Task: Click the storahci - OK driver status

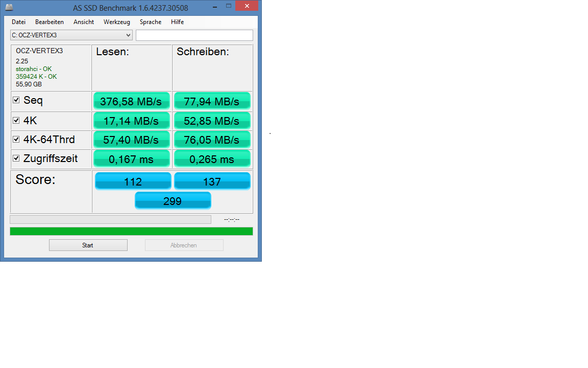Action: (34, 68)
